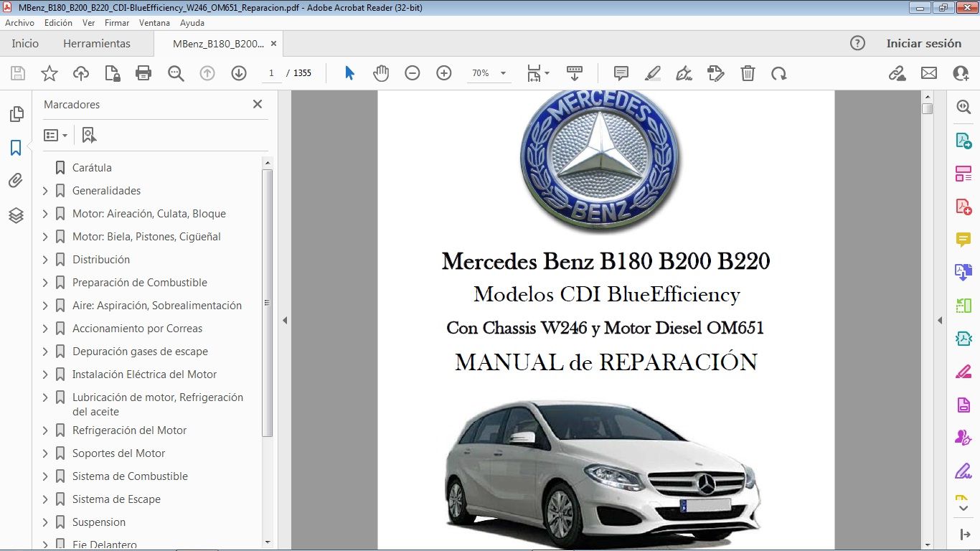Select the Highlight text tool

pos(653,72)
